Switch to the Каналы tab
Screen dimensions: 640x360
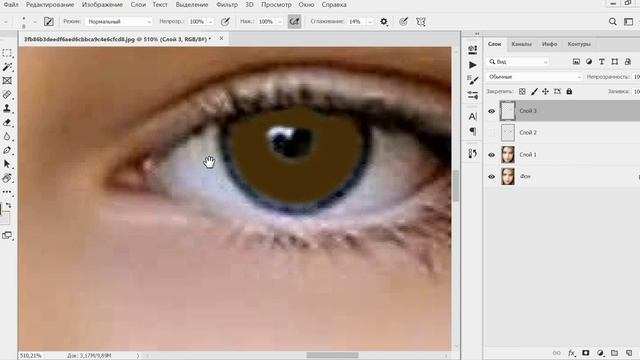point(521,44)
